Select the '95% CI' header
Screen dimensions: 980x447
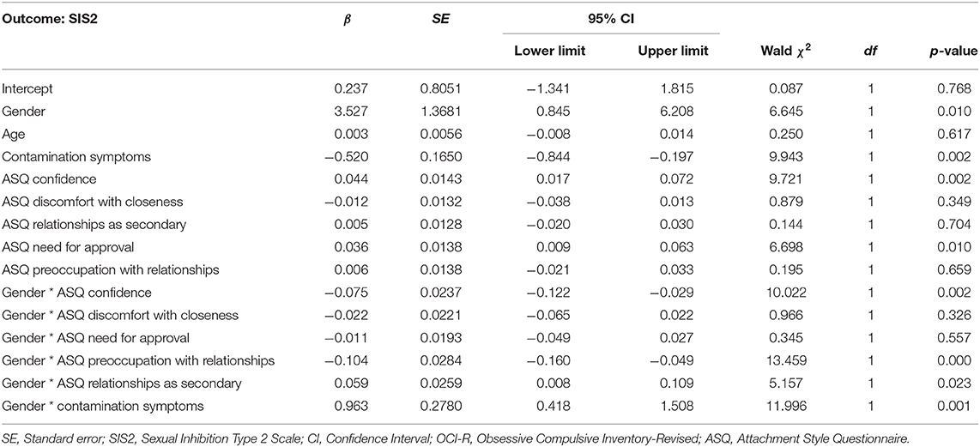(x=611, y=20)
